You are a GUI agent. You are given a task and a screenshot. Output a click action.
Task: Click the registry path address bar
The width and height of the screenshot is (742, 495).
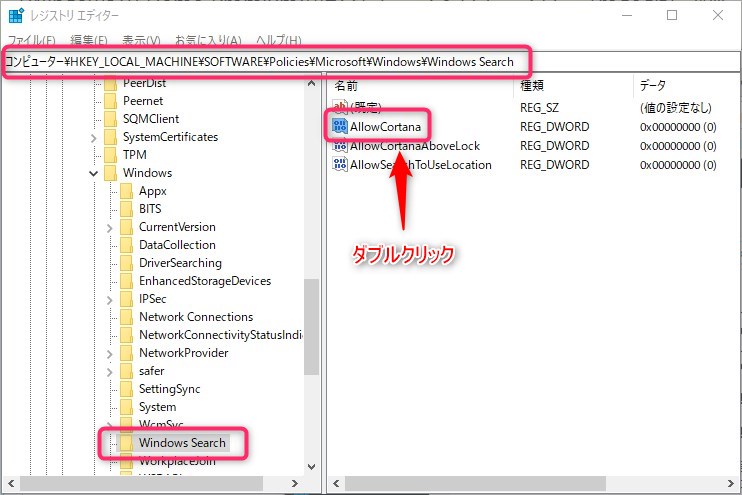click(x=370, y=62)
